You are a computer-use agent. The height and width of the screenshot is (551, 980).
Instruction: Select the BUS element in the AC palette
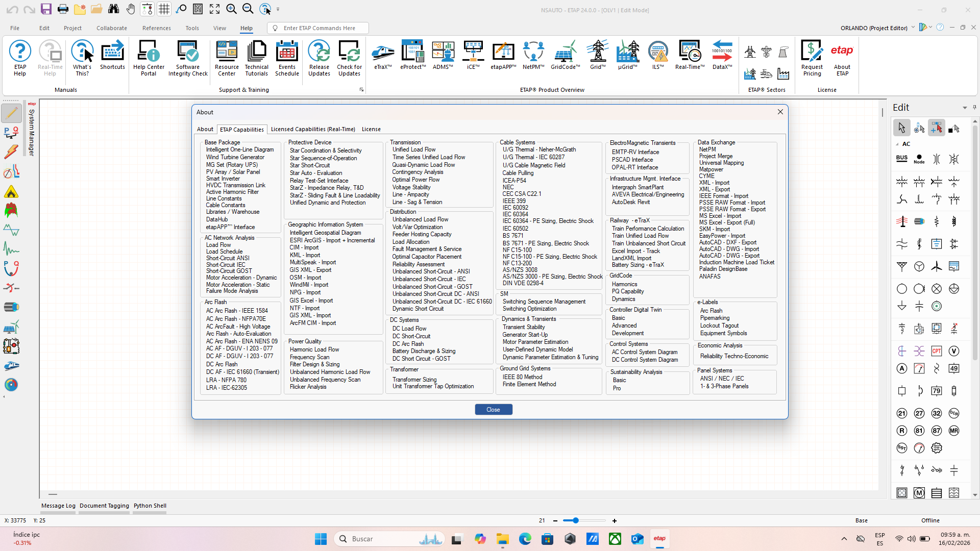[902, 159]
